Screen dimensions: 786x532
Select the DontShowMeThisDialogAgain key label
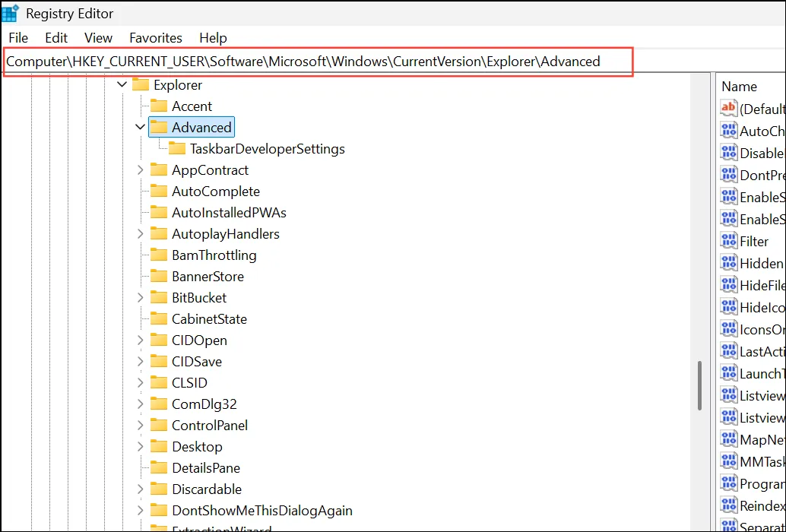pos(262,511)
